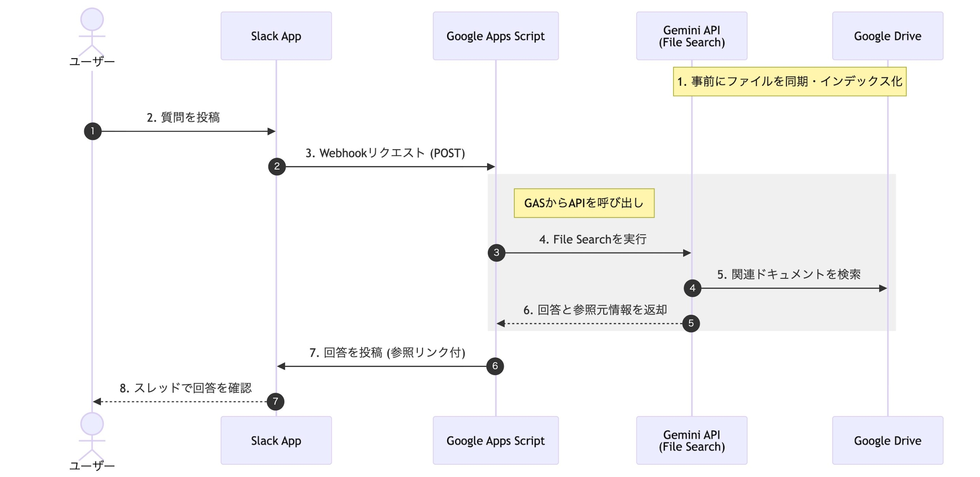The height and width of the screenshot is (477, 980).
Task: Click sequence number circle 7
Action: pyautogui.click(x=275, y=402)
